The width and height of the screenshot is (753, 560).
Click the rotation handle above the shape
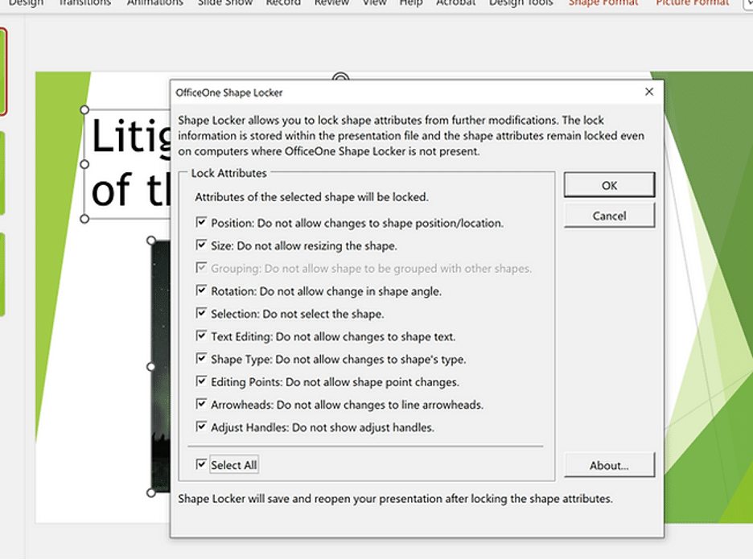[x=341, y=78]
